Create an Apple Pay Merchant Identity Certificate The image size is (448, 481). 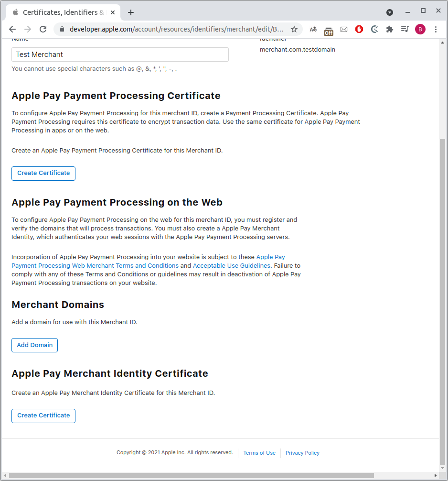point(43,415)
